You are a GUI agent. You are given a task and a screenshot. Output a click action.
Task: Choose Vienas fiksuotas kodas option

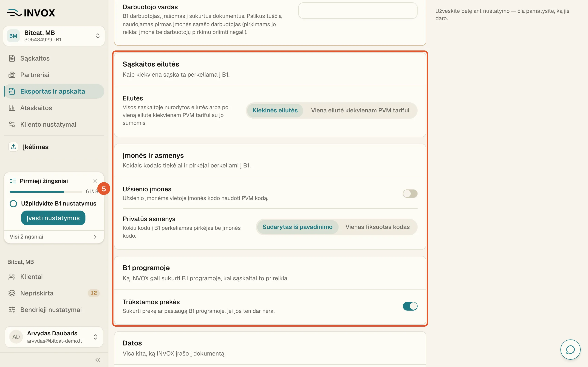pos(377,227)
